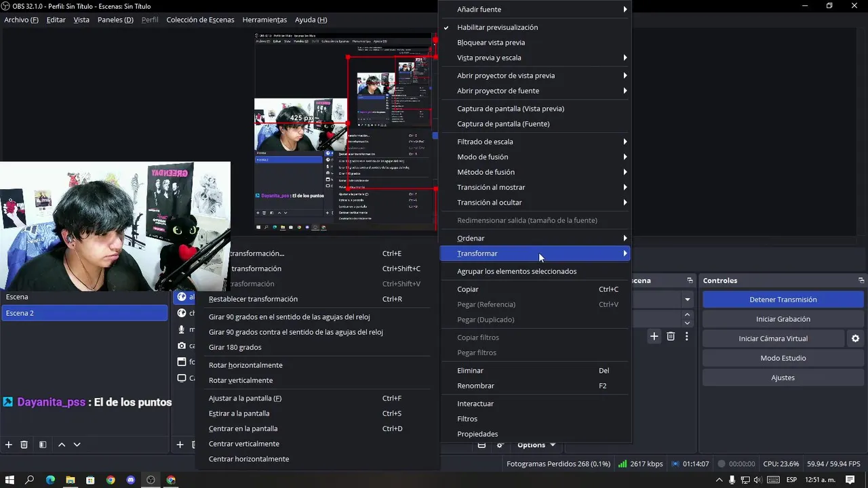Open Microsoft Edge from the taskbar
Viewport: 868px width, 488px height.
(50, 480)
